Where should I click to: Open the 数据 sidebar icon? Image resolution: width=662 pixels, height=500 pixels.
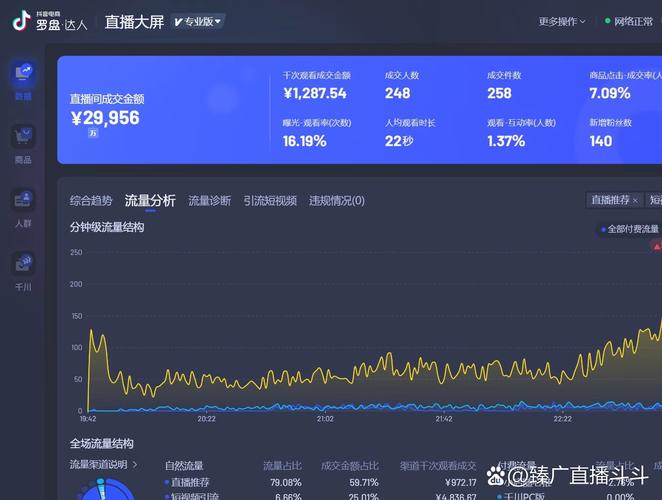pos(23,73)
